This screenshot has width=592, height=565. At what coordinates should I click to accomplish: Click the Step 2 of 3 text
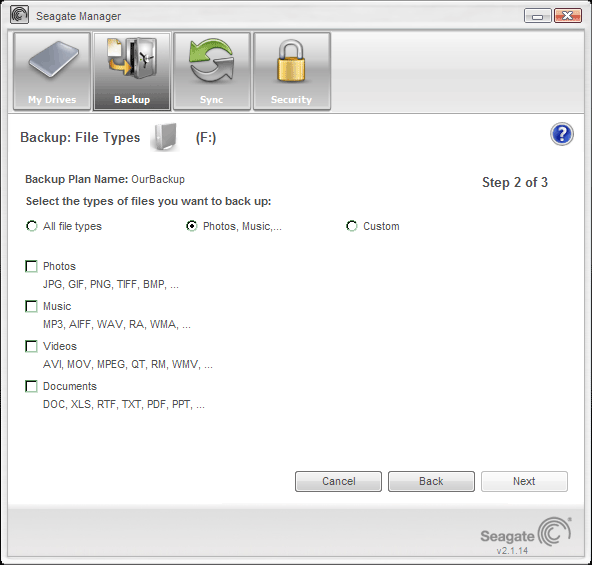[515, 182]
